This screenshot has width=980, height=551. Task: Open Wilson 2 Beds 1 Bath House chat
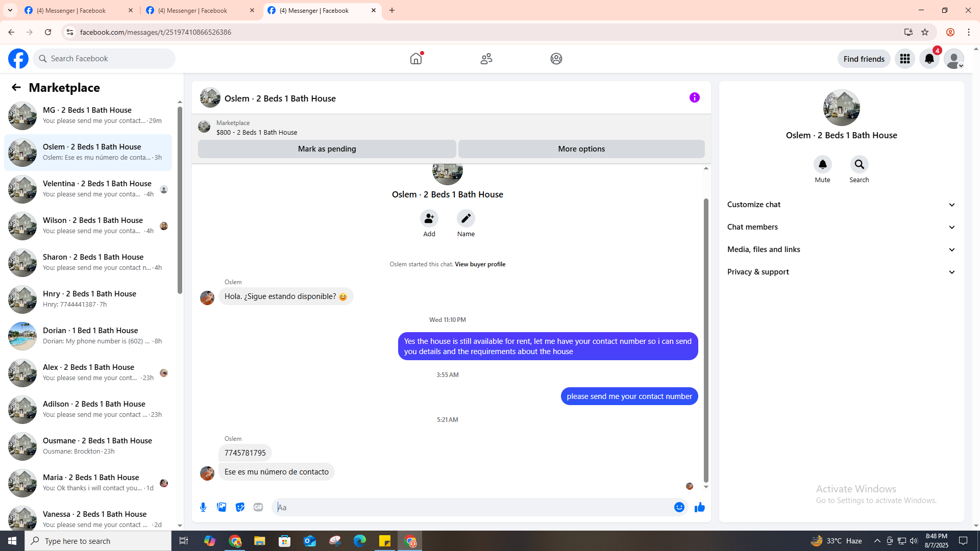[88, 226]
